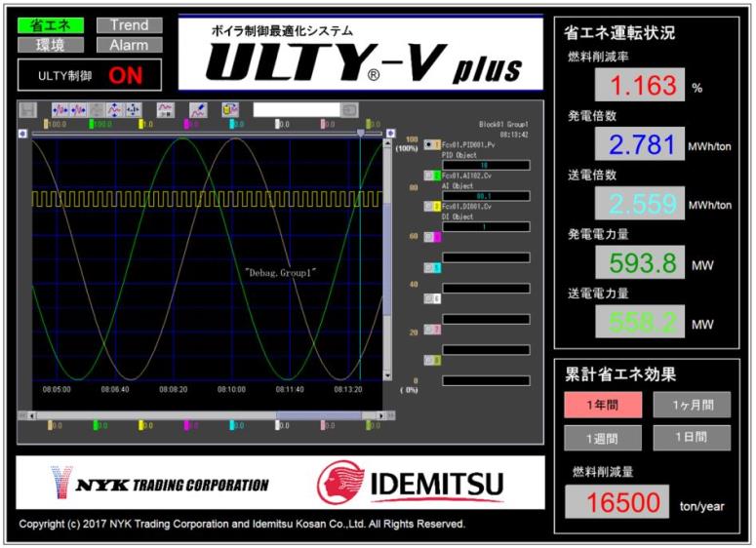Open the Trend tab
The image size is (756, 548).
tap(129, 25)
